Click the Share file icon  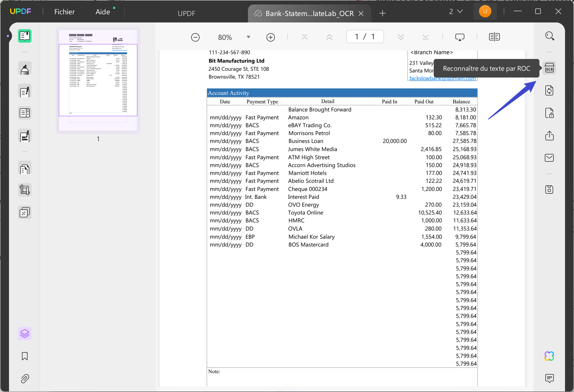550,136
